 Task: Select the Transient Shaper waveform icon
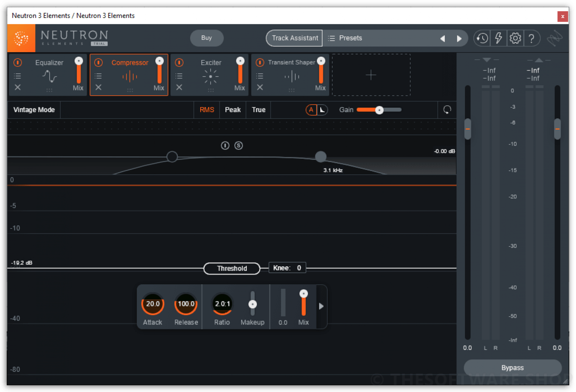coord(291,77)
